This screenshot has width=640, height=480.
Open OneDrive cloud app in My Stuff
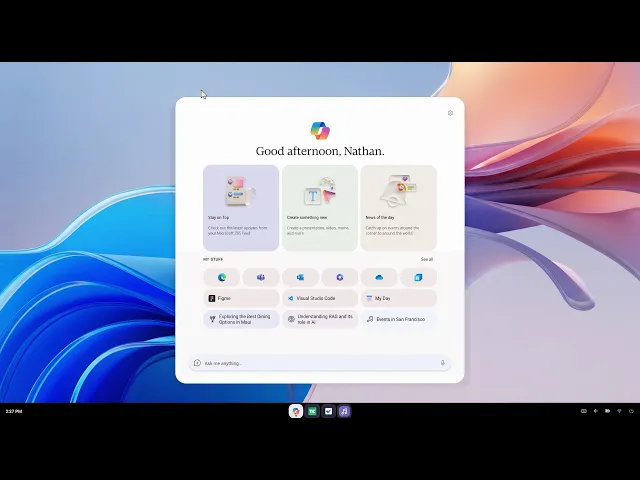[x=379, y=278]
